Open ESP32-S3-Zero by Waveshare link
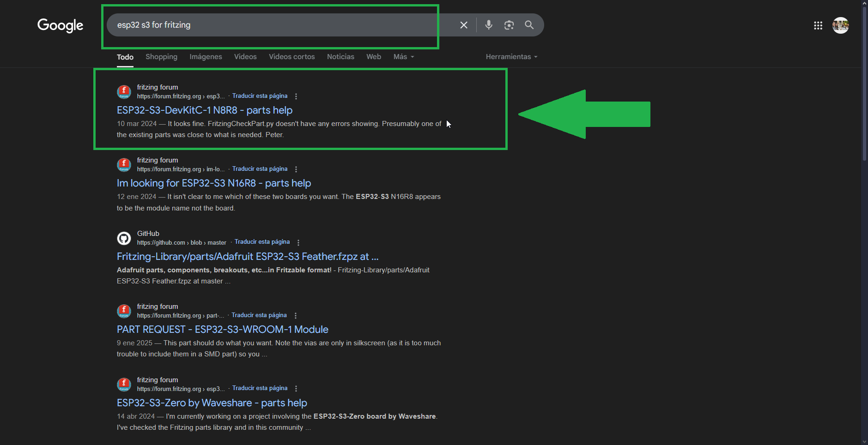Screen dimensions: 868x445 (x=212, y=403)
